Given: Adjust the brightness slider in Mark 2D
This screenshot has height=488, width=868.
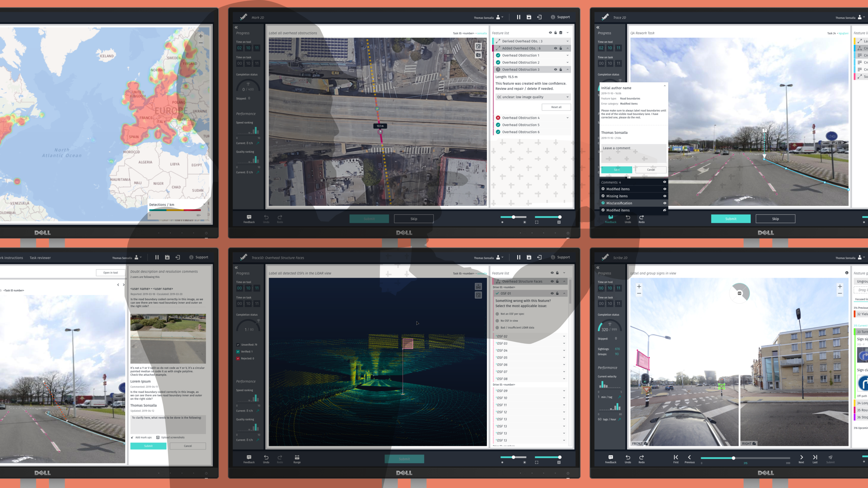Looking at the screenshot, I should [514, 217].
